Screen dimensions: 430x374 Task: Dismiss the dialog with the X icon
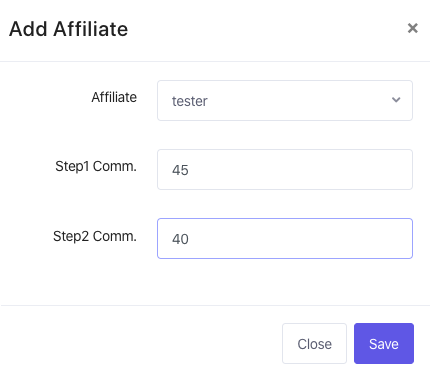(413, 28)
